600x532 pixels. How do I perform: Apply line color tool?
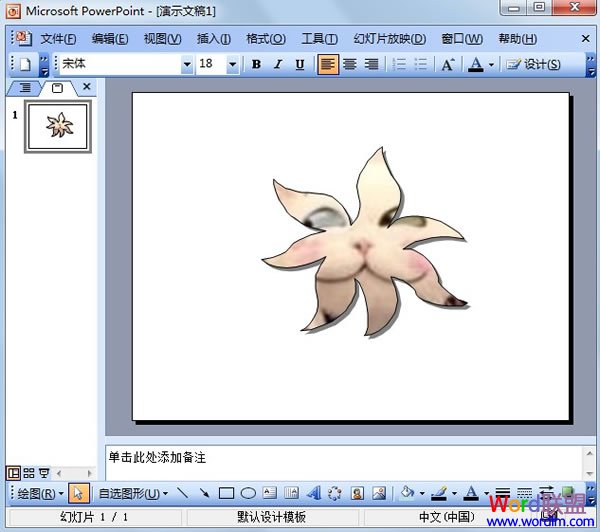(x=439, y=493)
